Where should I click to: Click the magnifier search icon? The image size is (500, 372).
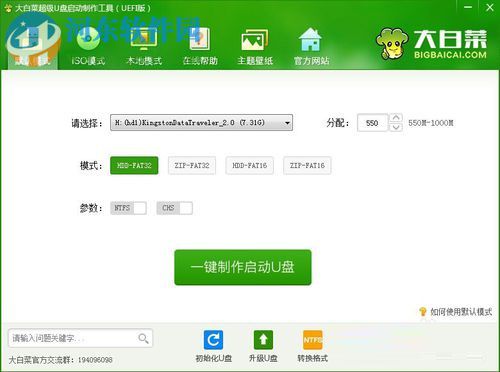point(143,338)
